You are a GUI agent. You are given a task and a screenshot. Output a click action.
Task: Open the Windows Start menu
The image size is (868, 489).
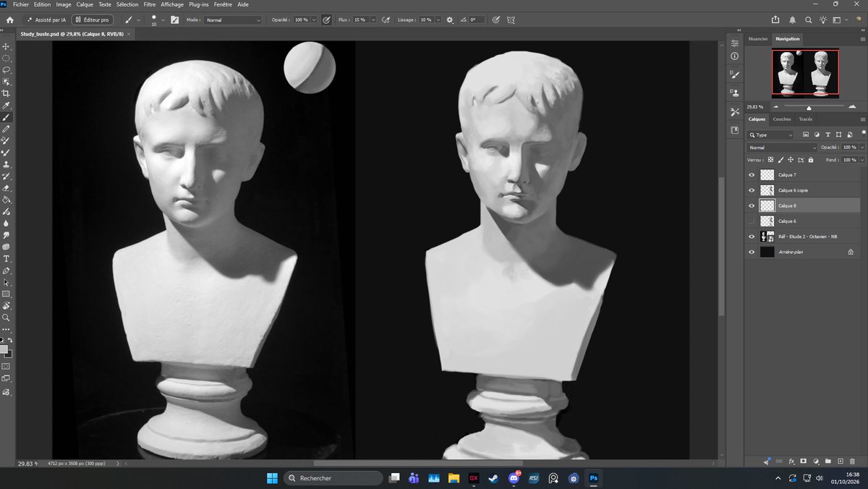272,478
